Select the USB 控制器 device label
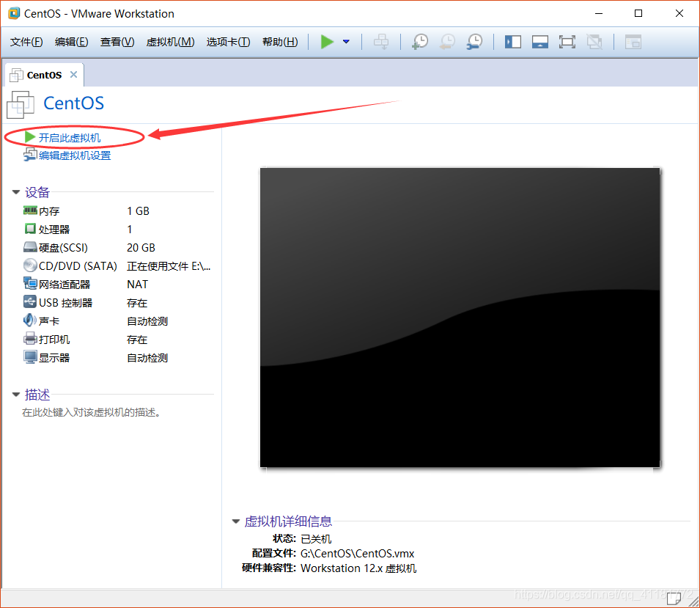Image resolution: width=700 pixels, height=608 pixels. [x=66, y=303]
